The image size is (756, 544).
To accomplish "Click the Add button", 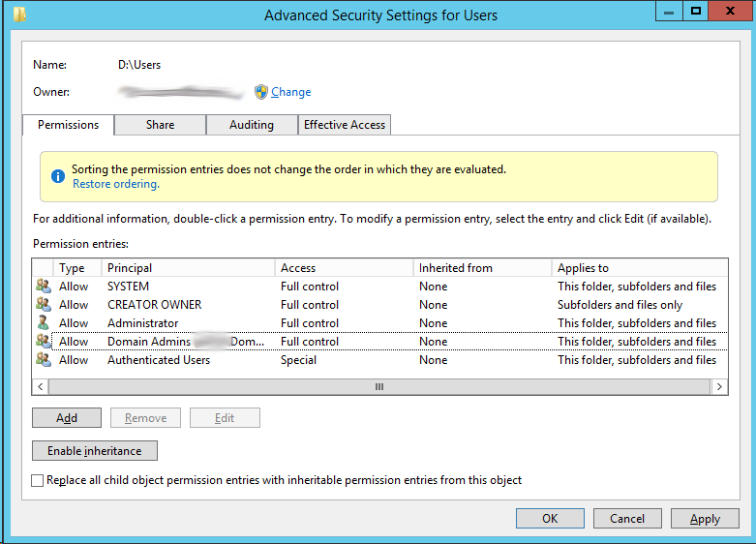I will pyautogui.click(x=67, y=417).
